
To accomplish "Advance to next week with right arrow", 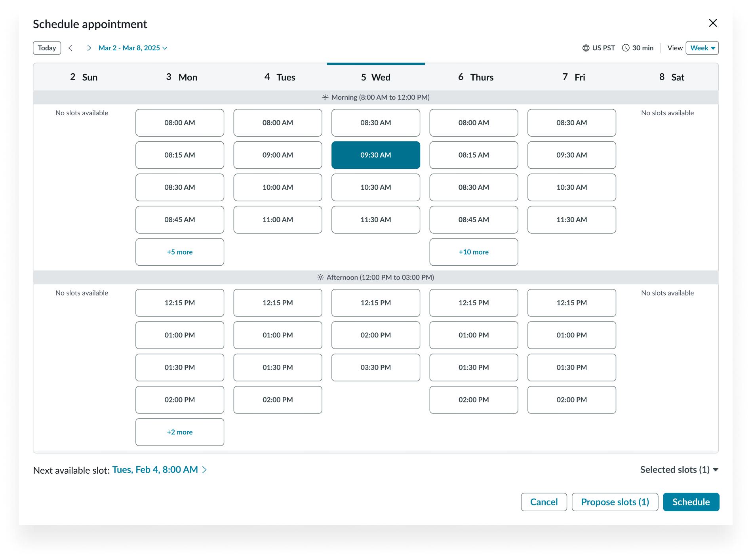I will [89, 48].
